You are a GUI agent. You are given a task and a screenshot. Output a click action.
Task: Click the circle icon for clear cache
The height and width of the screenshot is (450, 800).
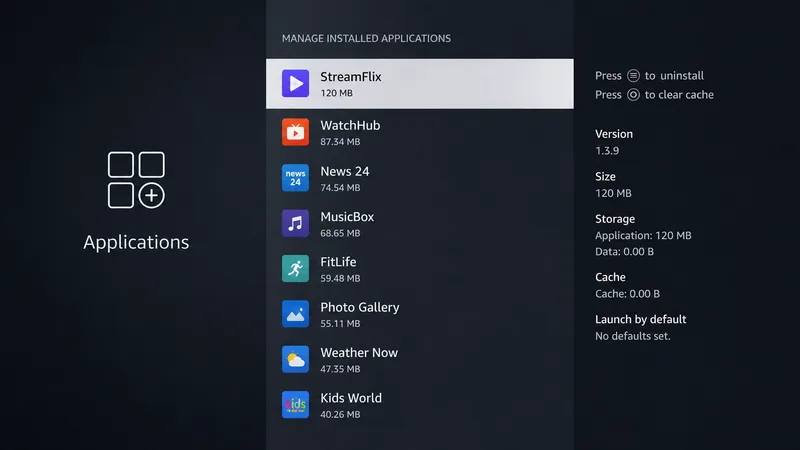coord(633,94)
